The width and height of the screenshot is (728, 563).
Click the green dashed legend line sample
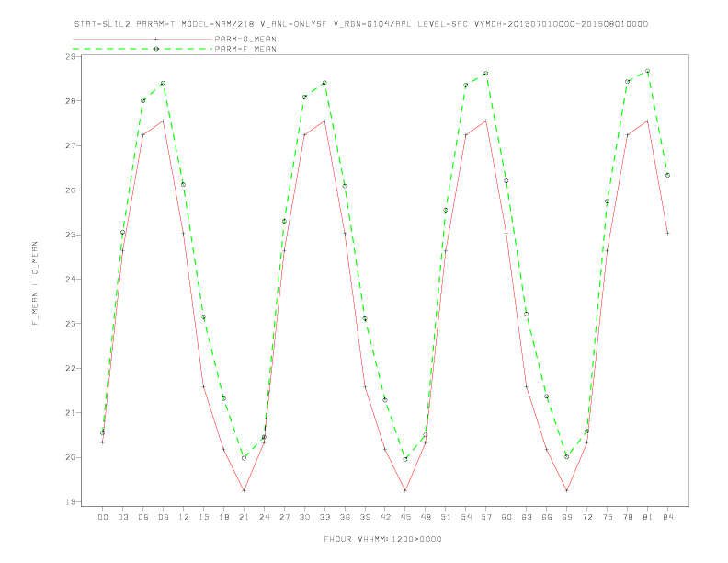click(x=142, y=49)
